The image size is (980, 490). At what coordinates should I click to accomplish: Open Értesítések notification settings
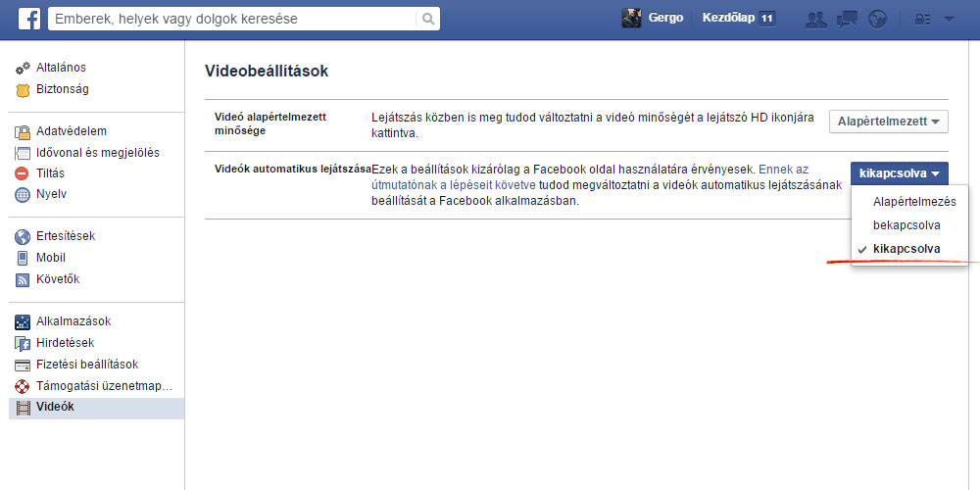point(66,236)
